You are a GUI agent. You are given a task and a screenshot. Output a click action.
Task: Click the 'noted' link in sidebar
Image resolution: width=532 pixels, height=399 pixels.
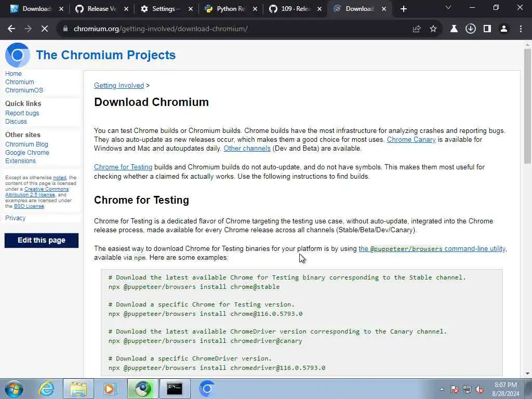[x=59, y=178]
